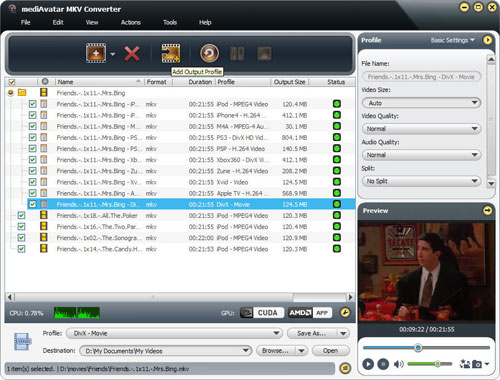Open GPU settings wrench icon

pos(345,313)
